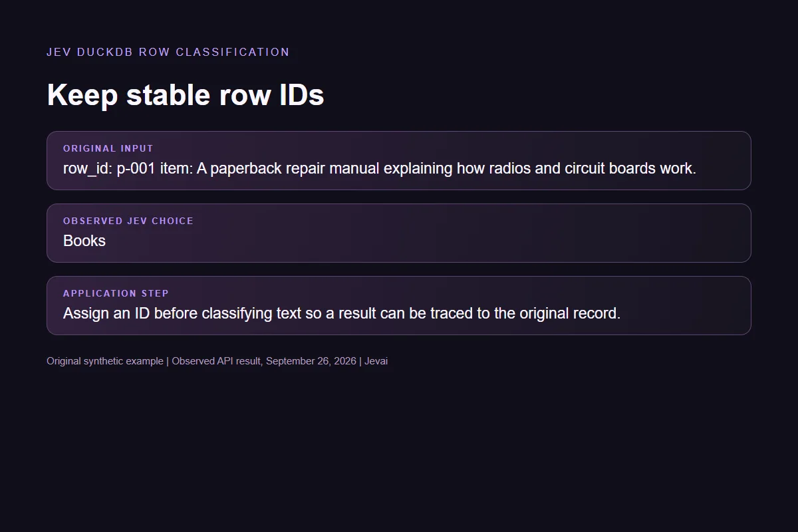Click the 'Assign an ID before classifying' sentence
The height and width of the screenshot is (532, 798).
[x=342, y=313]
